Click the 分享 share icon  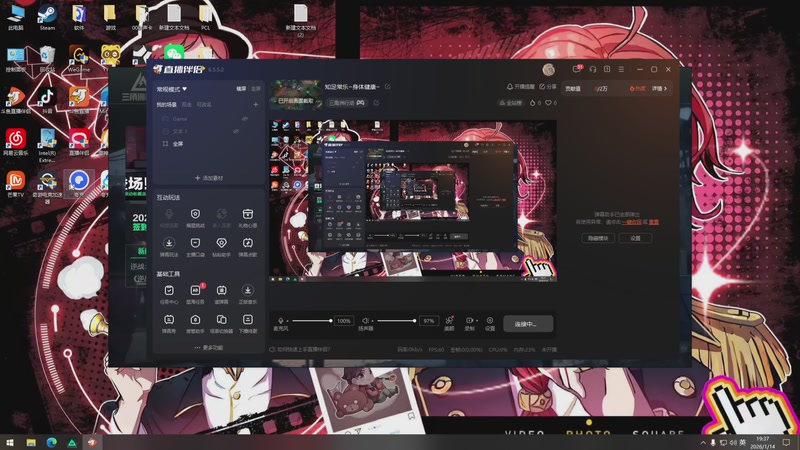(x=547, y=87)
